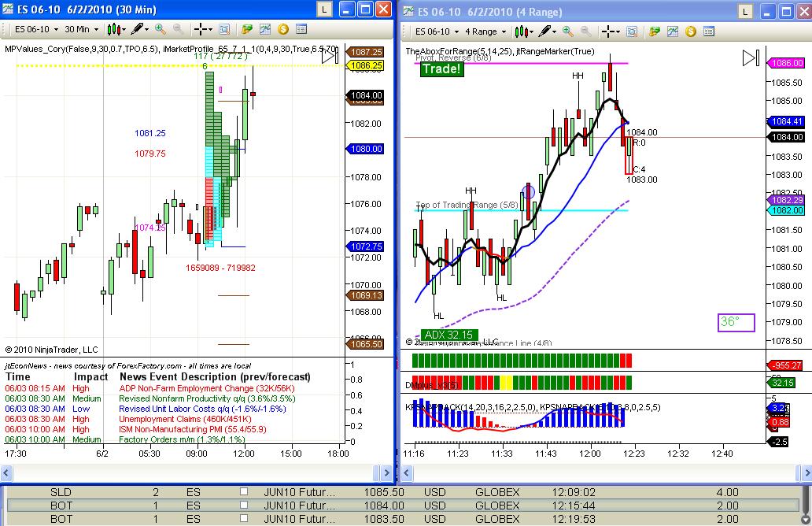The image size is (812, 526).
Task: Click zoom out magnifier in 30 Min window
Action: pos(178,30)
